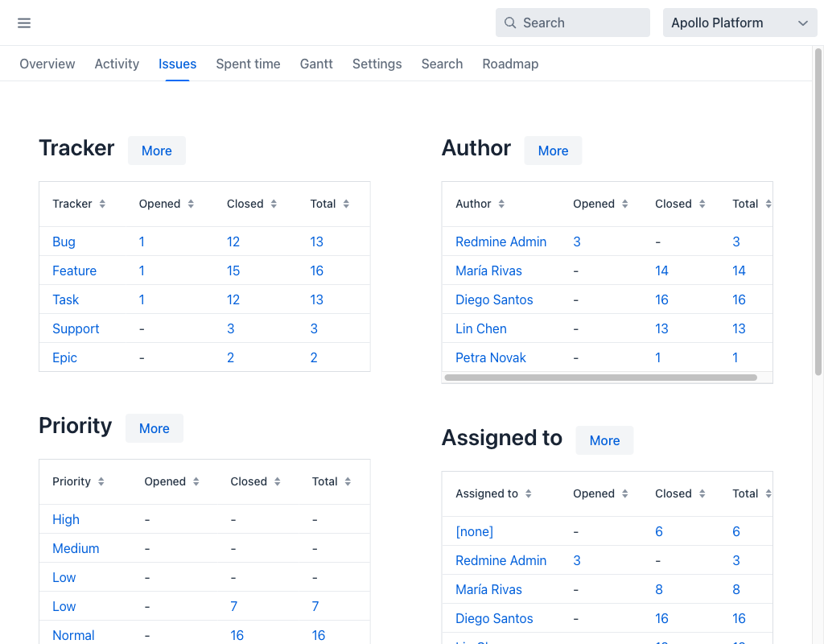The height and width of the screenshot is (644, 824).
Task: Sort Assigned to table by Opened column
Action: (600, 493)
